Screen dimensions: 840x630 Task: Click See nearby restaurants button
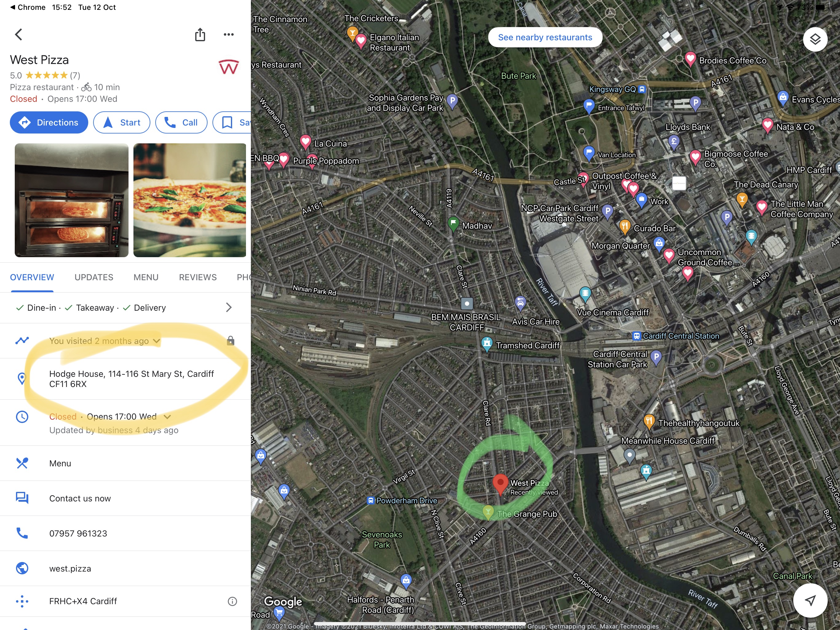point(545,37)
